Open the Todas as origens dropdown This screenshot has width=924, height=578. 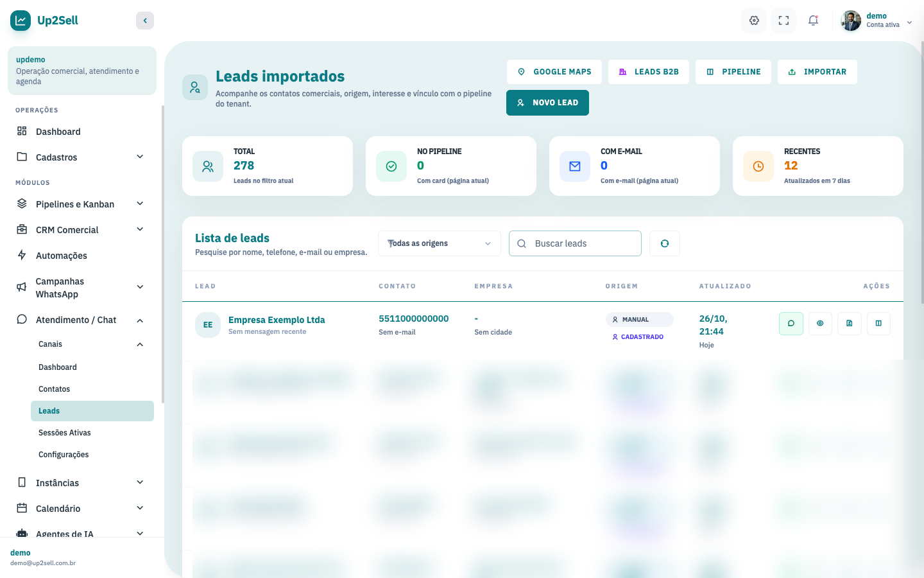point(440,243)
